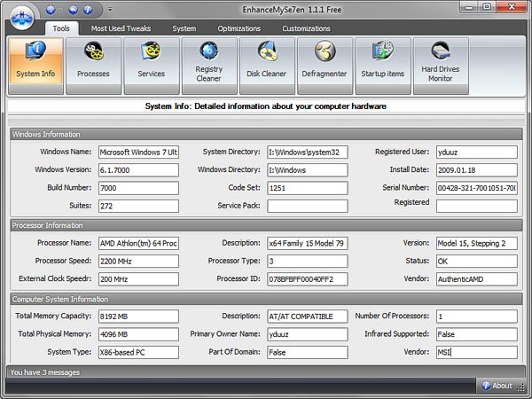Screen dimensions: 532x399
Task: Expand the small arrow beside the globe icon
Action: click(x=60, y=10)
